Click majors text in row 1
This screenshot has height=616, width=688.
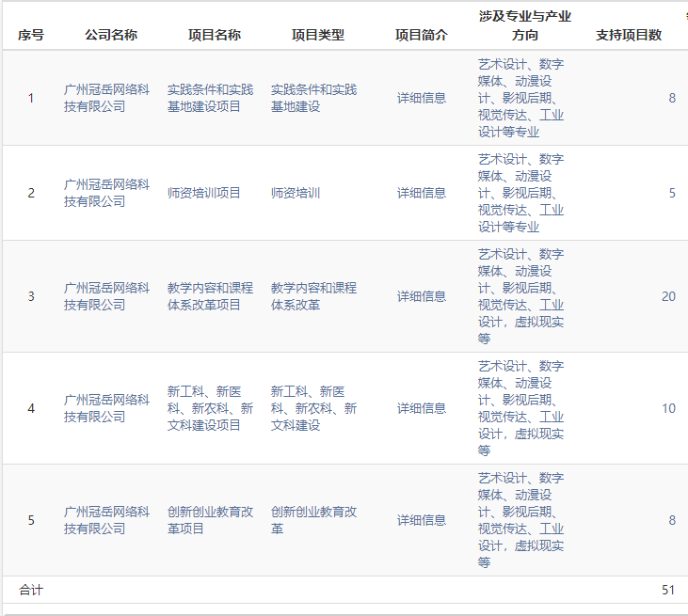[x=520, y=98]
